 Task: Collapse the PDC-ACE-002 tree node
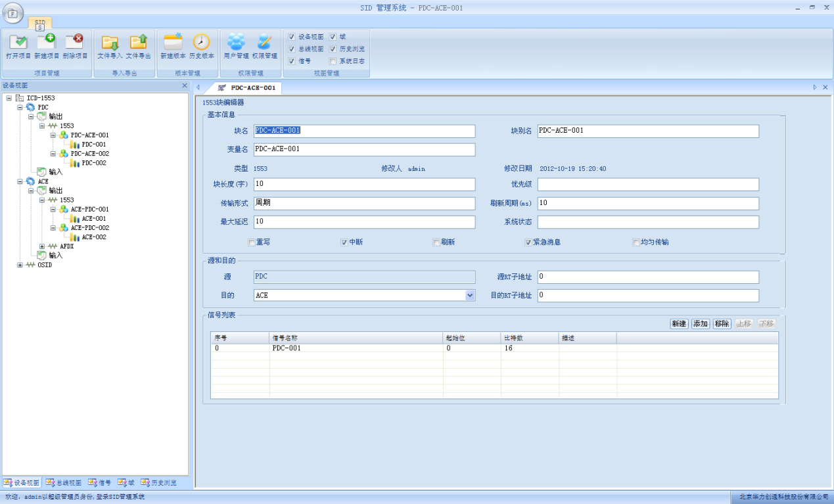pos(53,153)
